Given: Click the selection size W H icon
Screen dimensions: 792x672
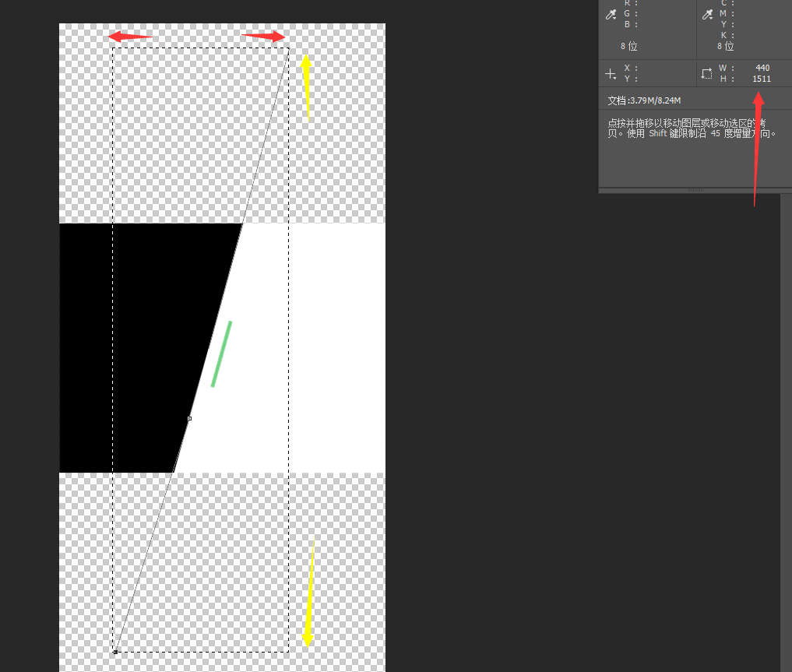Looking at the screenshot, I should [x=706, y=73].
